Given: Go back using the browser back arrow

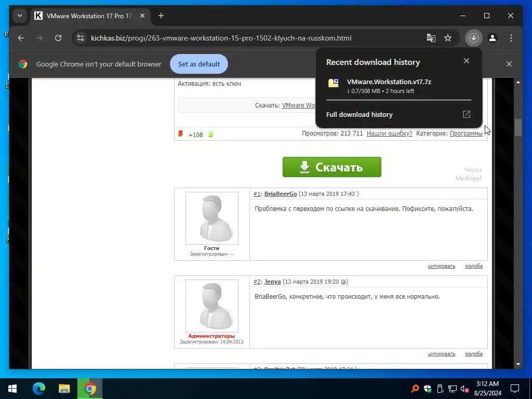Looking at the screenshot, I should coord(21,38).
